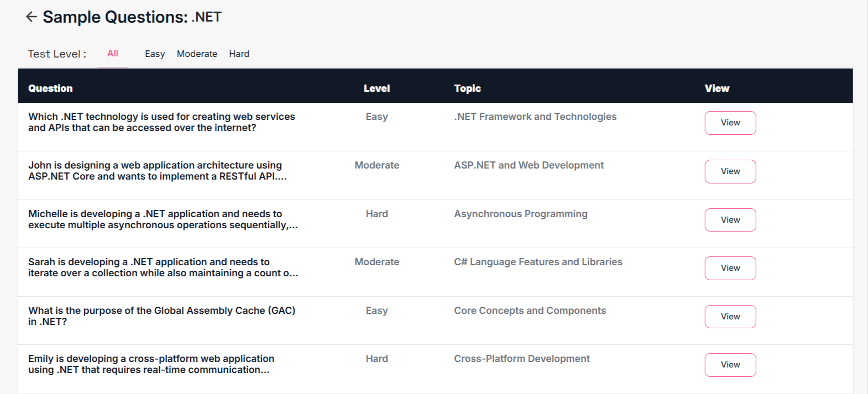Click the back arrow icon
This screenshot has height=394, width=868.
pos(32,17)
